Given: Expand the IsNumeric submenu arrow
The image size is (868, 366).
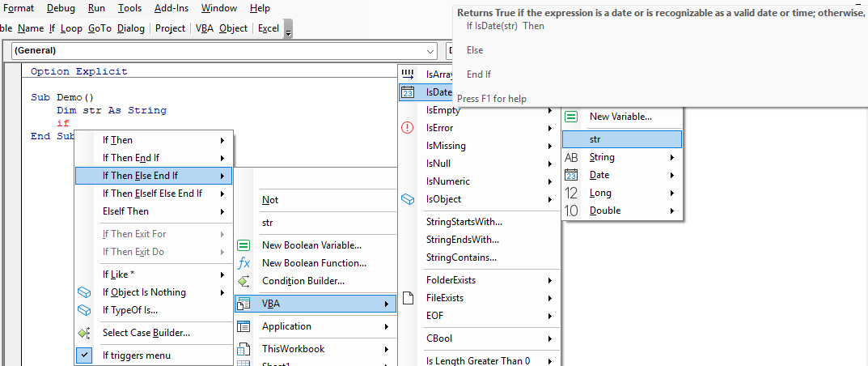Looking at the screenshot, I should click(x=550, y=181).
